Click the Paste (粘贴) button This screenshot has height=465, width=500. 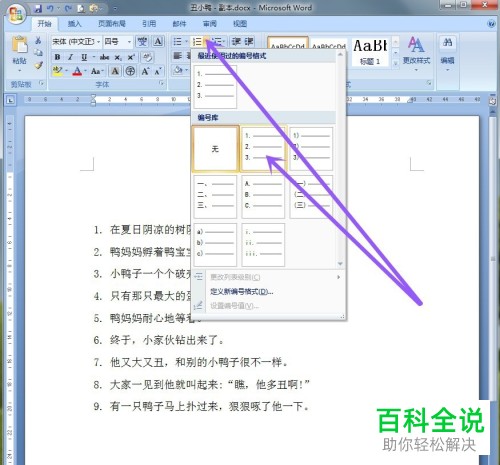point(19,53)
